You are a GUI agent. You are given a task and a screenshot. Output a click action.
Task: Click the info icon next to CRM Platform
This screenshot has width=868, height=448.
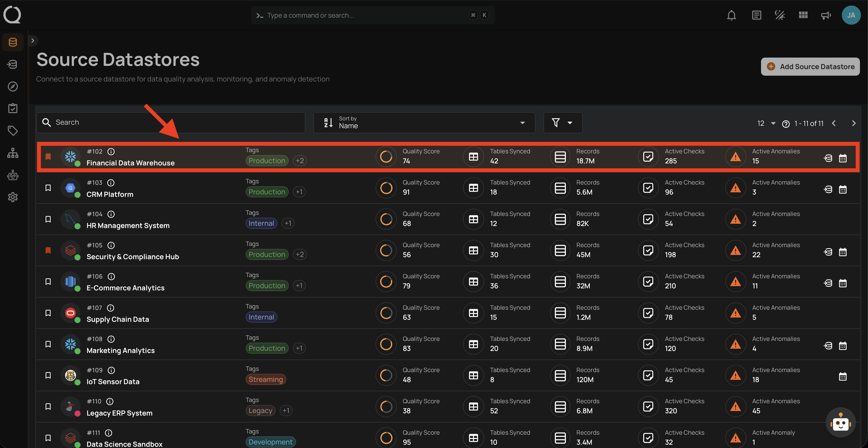click(111, 183)
